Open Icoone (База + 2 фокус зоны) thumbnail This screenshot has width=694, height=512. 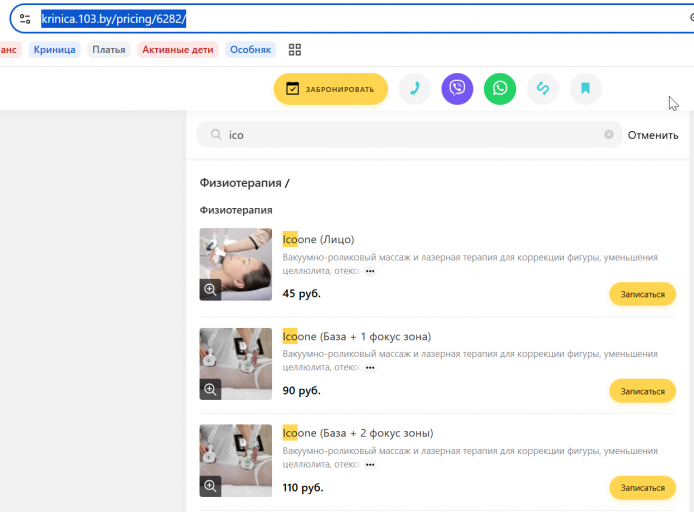[235, 461]
